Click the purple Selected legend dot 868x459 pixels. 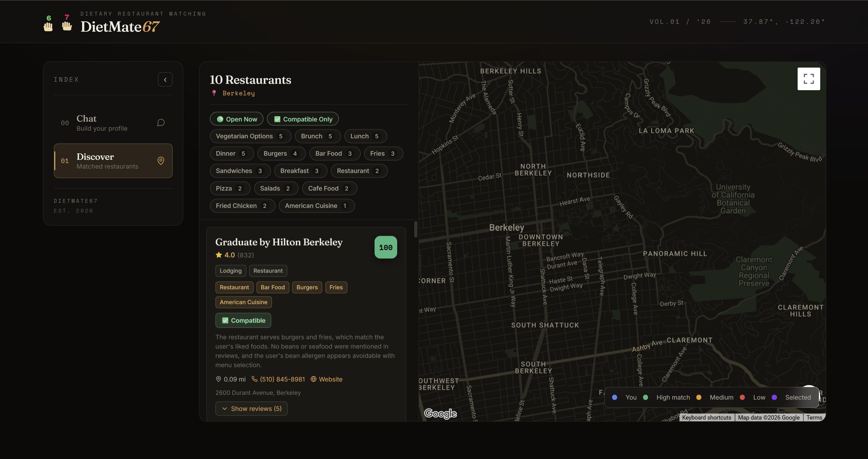[x=774, y=397]
